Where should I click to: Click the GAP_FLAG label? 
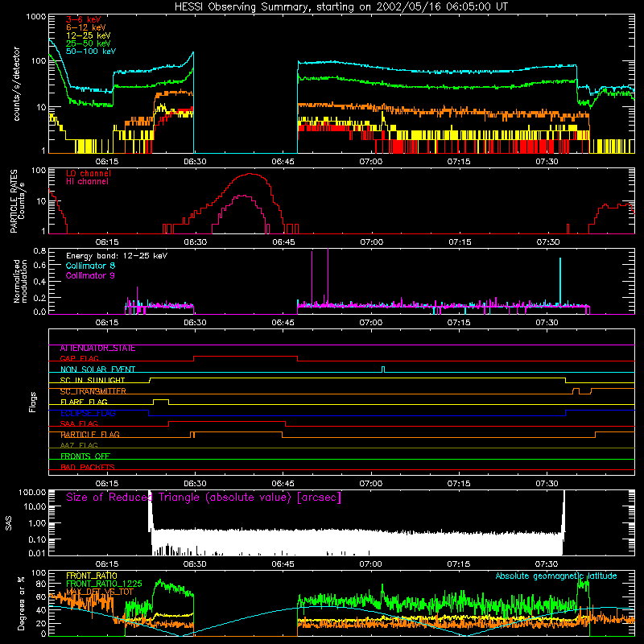click(79, 358)
